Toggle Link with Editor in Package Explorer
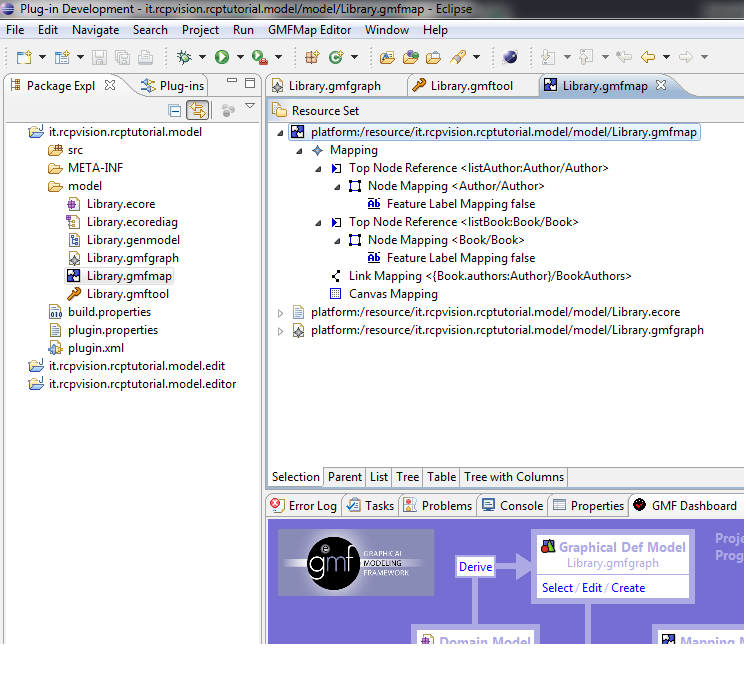The height and width of the screenshot is (681, 746). [198, 111]
